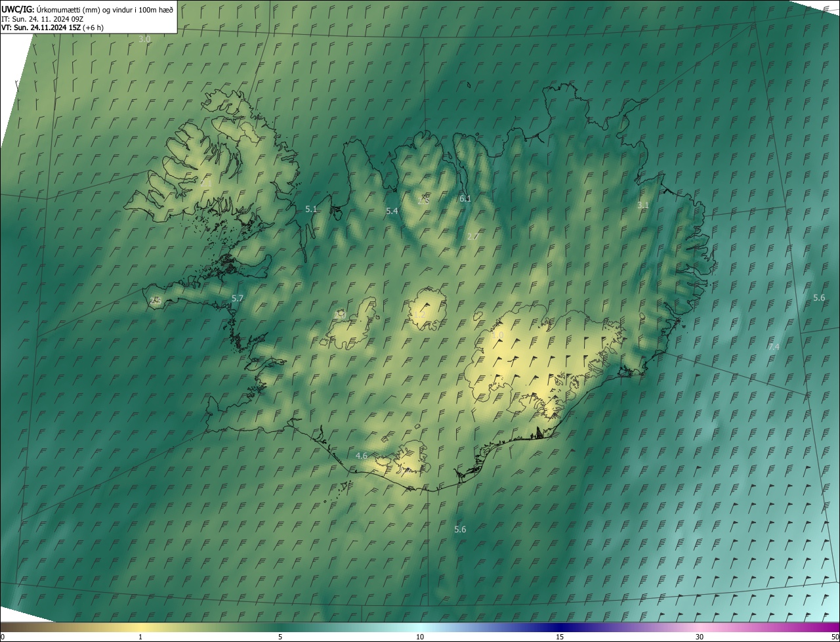
Task: Click the 5.1 value label on the map
Action: [x=311, y=209]
